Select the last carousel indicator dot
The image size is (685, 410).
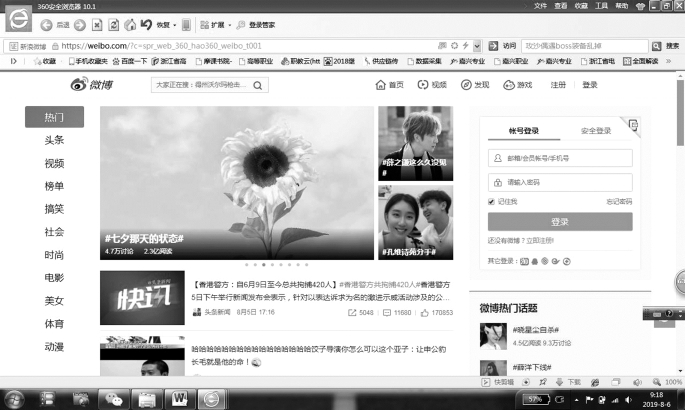307,265
